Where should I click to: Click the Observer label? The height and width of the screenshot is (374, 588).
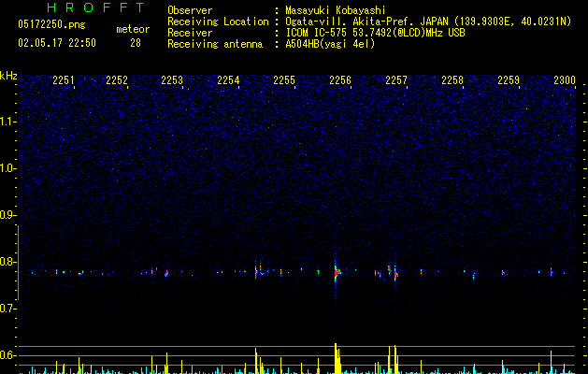[190, 10]
